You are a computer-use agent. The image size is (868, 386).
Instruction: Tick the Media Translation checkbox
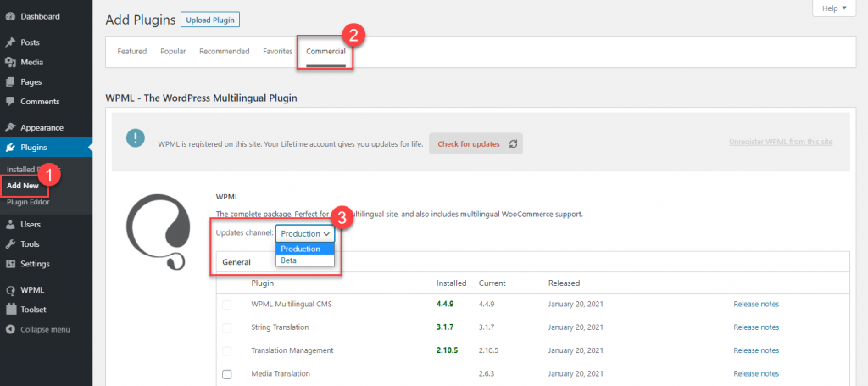(227, 374)
